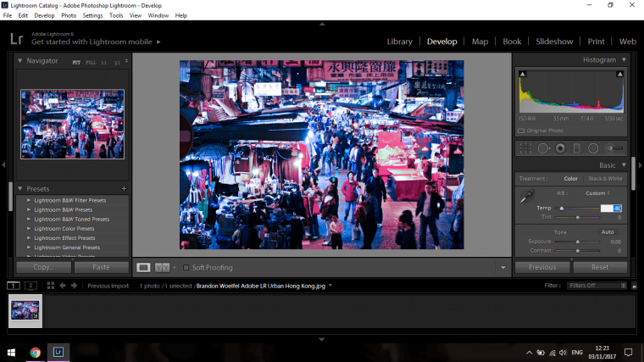The image size is (644, 362).
Task: Set treatment to Color
Action: pos(570,179)
